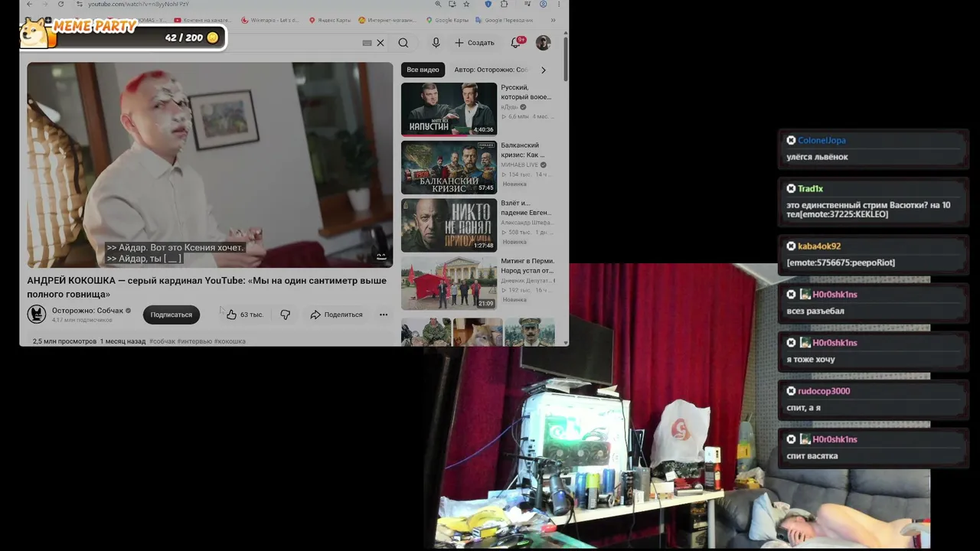Click the Meme Party doge icon
The height and width of the screenshot is (551, 980).
click(x=33, y=31)
